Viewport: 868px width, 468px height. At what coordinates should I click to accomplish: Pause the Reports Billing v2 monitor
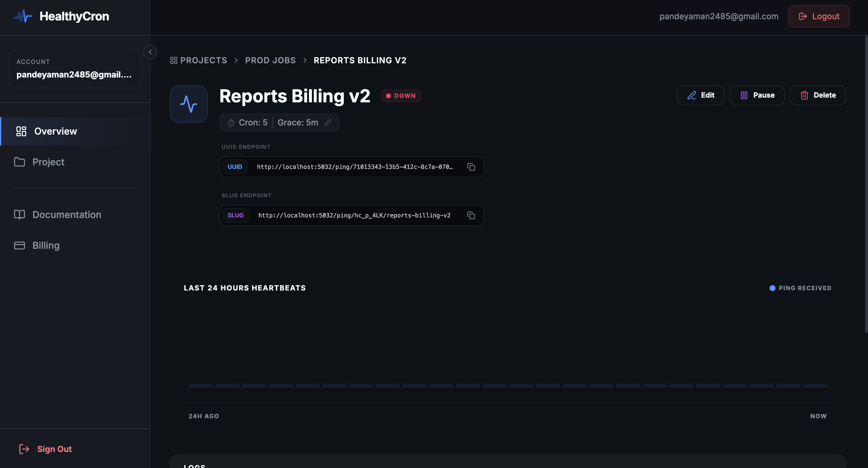757,95
